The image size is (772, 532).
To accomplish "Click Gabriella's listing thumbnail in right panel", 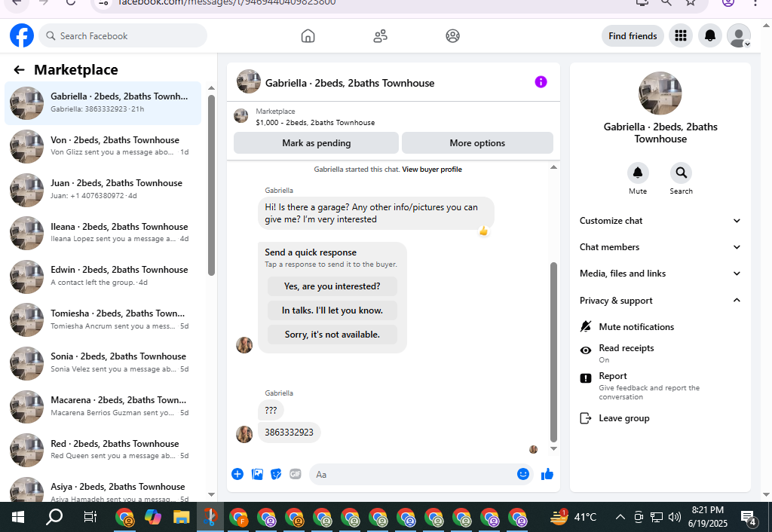I will click(x=660, y=93).
